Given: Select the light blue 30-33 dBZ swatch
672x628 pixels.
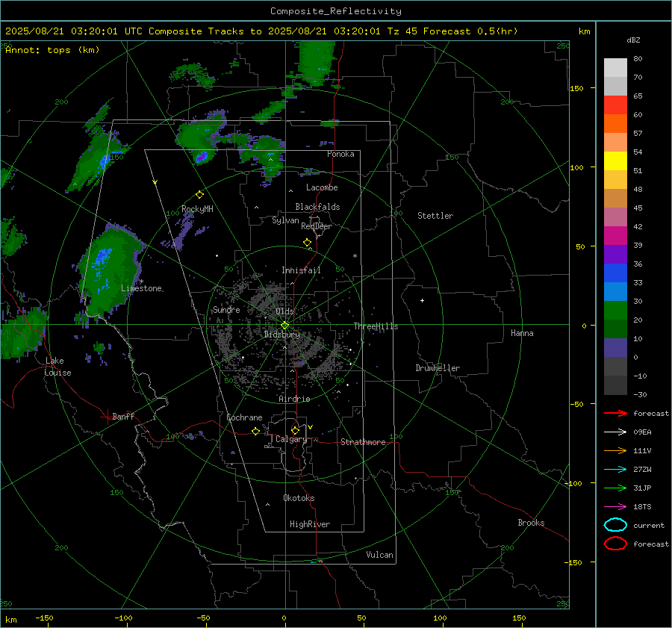Looking at the screenshot, I should [615, 291].
